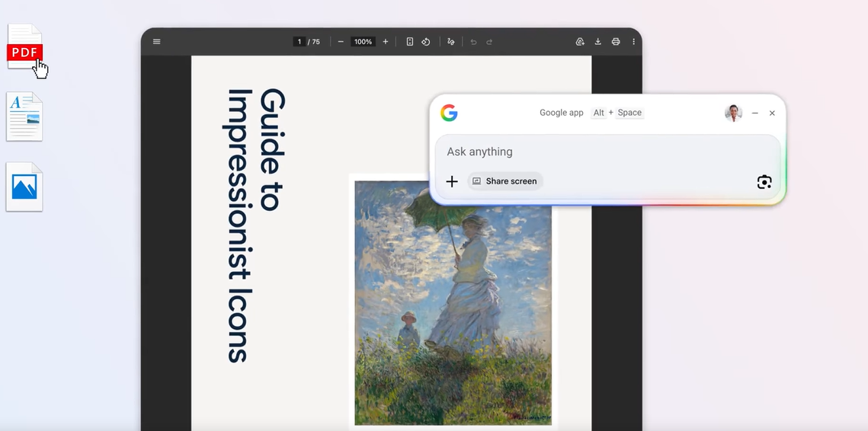Zoom out with the minus button
The height and width of the screenshot is (431, 868).
coord(341,41)
